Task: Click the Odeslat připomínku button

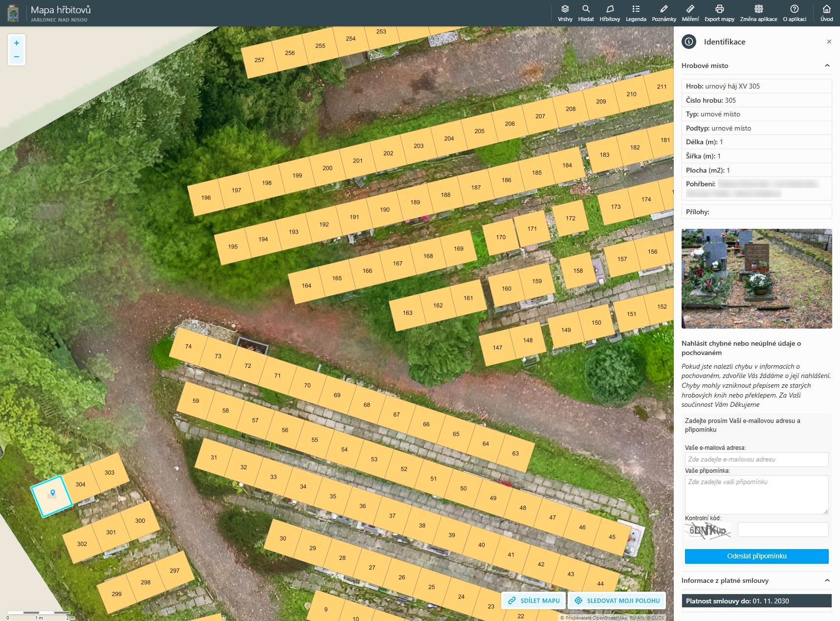Action: click(x=756, y=556)
